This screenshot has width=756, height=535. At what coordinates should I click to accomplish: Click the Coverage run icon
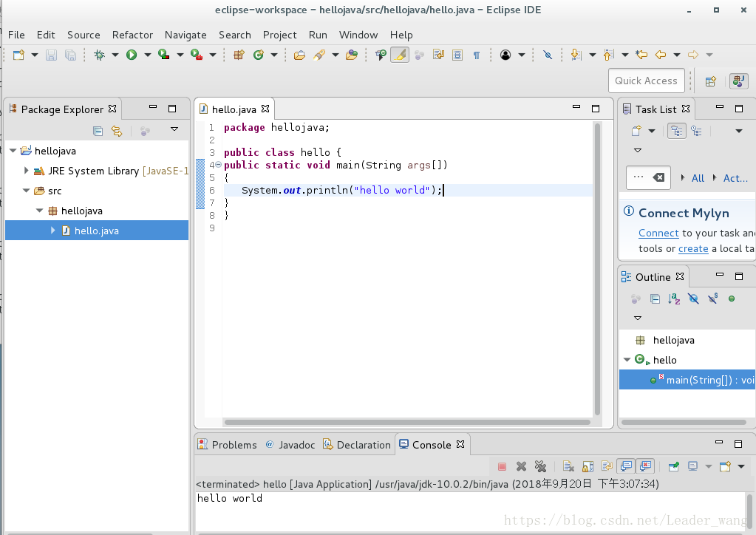[x=164, y=55]
